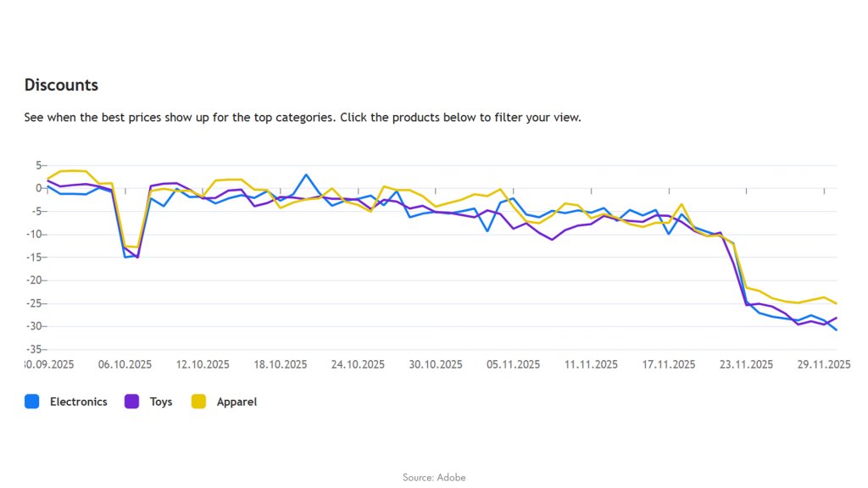The width and height of the screenshot is (868, 488).
Task: Click the Source: Adobe caption
Action: click(x=434, y=477)
